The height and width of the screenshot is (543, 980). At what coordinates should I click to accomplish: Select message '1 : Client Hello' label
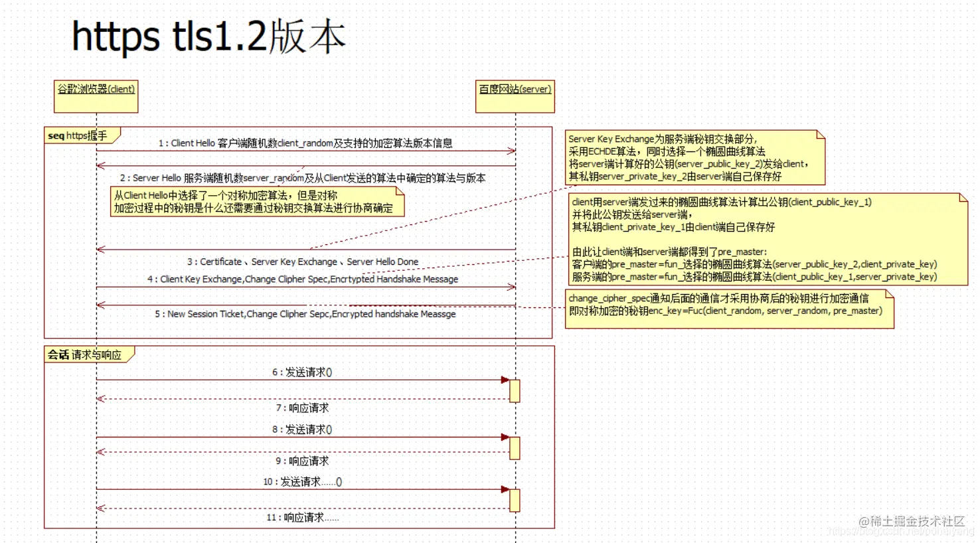(305, 143)
